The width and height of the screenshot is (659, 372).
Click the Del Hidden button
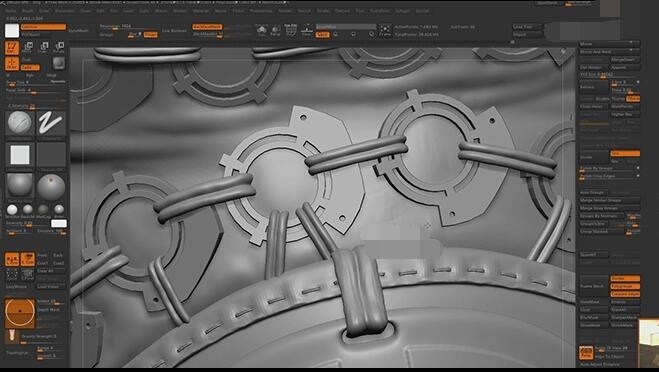click(594, 67)
